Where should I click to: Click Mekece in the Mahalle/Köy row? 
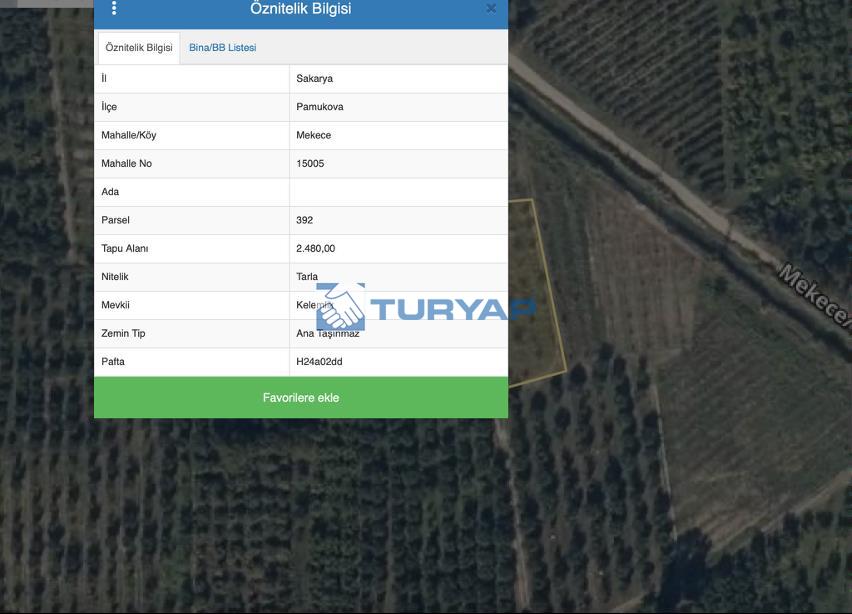313,135
